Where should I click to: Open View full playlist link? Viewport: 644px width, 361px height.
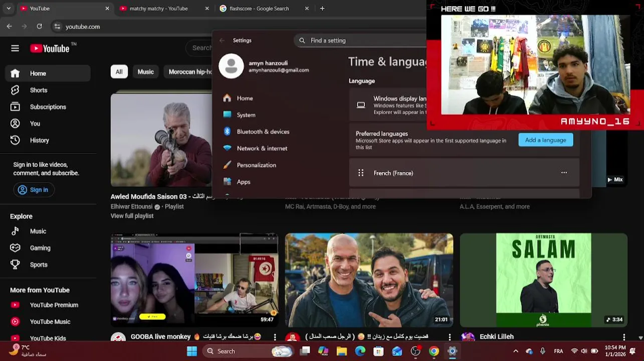132,216
